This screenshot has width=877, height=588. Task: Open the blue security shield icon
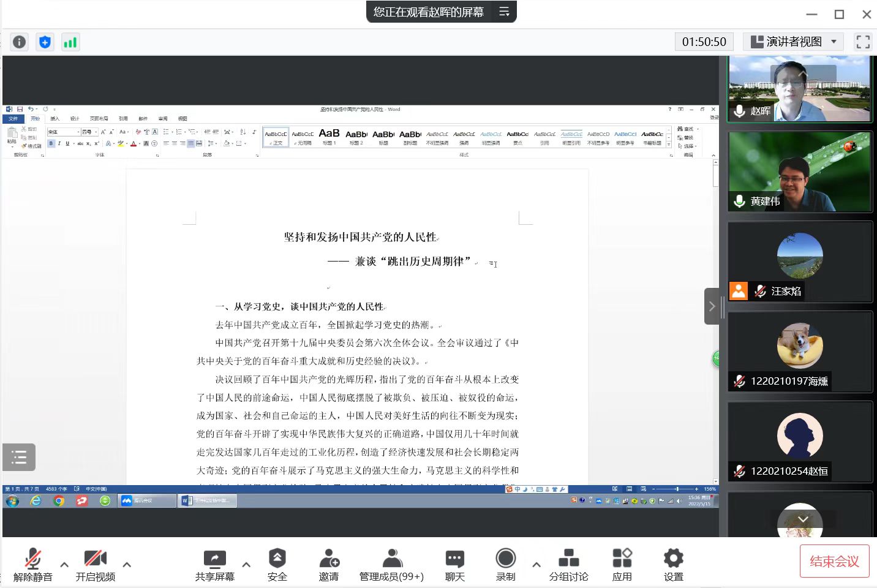tap(45, 42)
